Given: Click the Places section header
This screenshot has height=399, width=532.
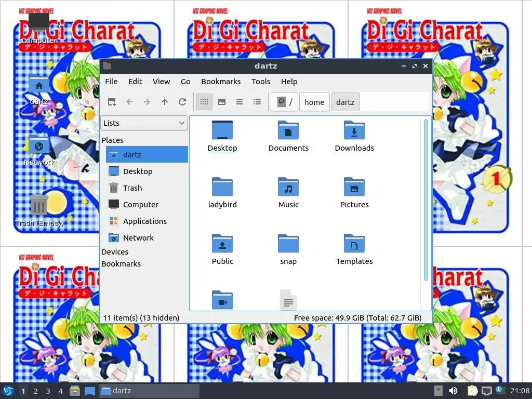Looking at the screenshot, I should pyautogui.click(x=112, y=140).
